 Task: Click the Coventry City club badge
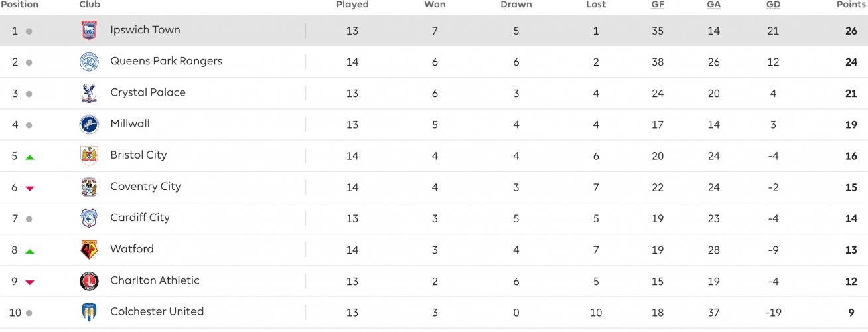click(x=89, y=187)
